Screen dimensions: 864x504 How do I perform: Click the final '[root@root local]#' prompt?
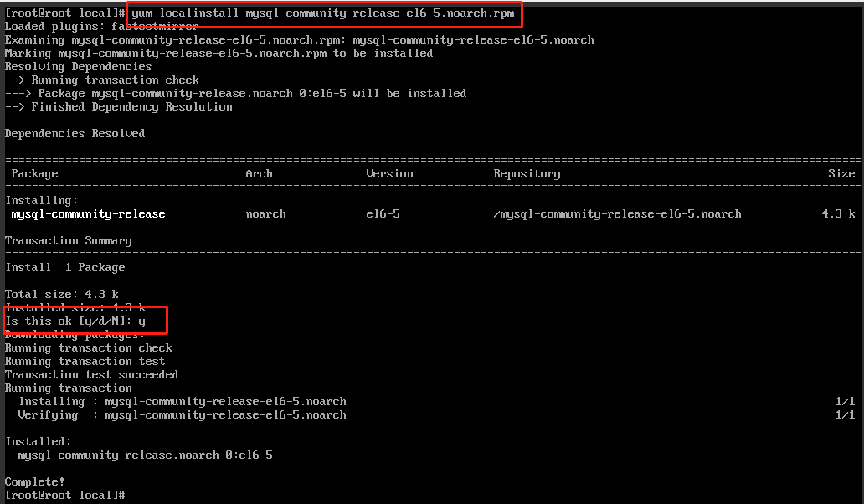pos(65,495)
